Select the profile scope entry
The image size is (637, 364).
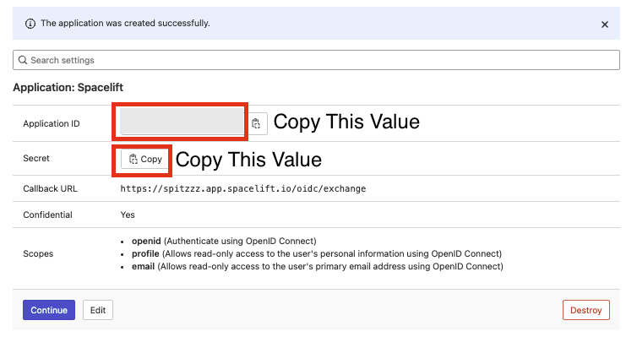145,253
